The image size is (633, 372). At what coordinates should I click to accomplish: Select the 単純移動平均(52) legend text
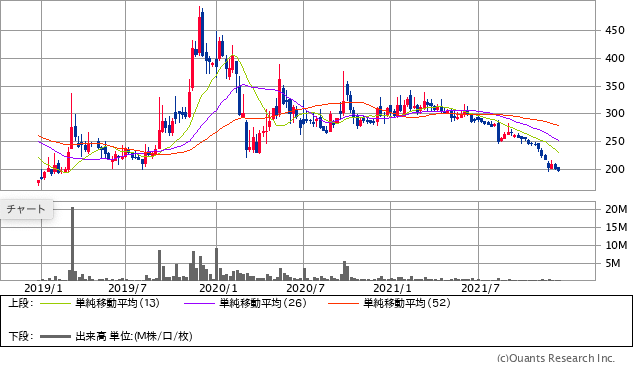[407, 303]
